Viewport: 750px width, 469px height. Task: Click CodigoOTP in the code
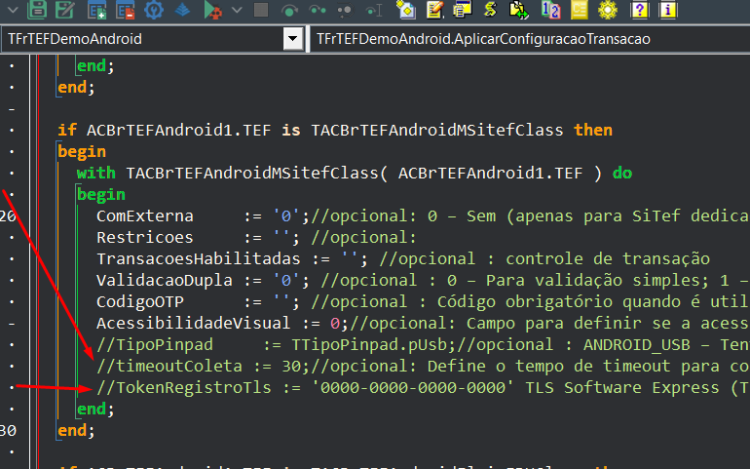pos(140,302)
